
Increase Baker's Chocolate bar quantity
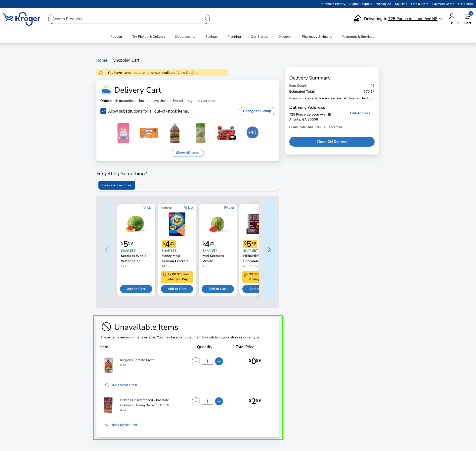219,401
